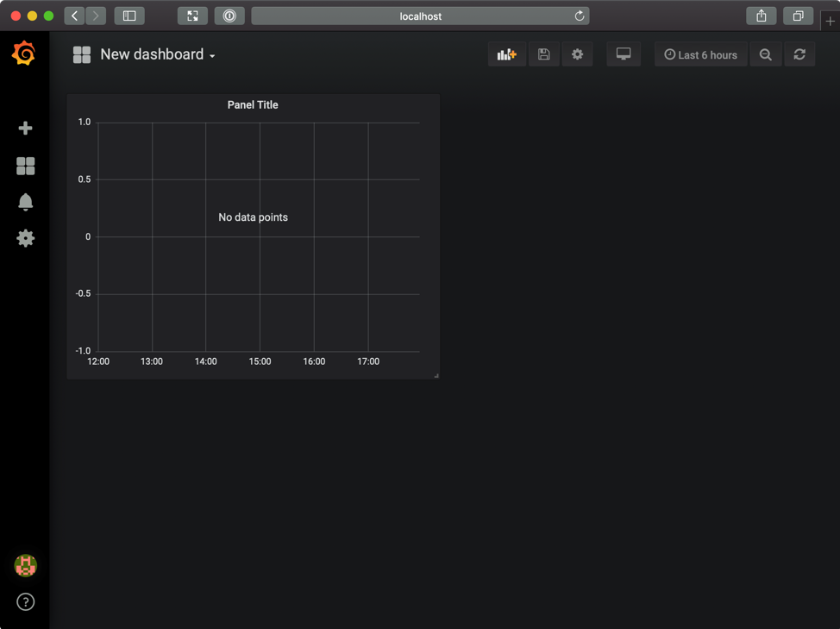The width and height of the screenshot is (840, 629).
Task: Open the Panel Title menu
Action: pos(253,104)
